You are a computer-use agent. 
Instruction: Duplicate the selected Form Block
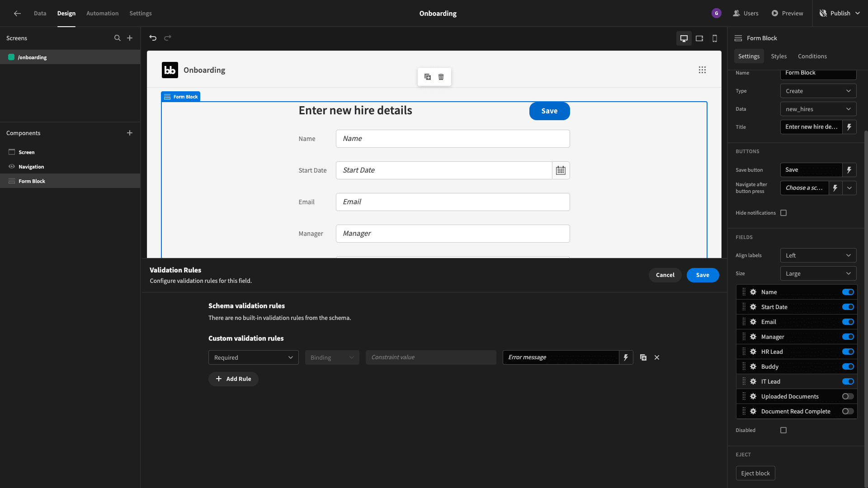click(x=428, y=77)
